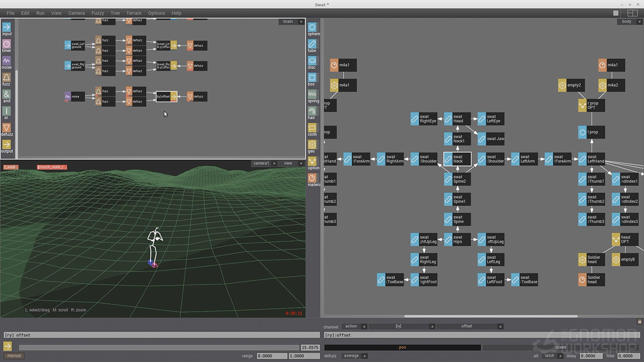Toggle the lock icon at the bottom right
This screenshot has height=362, width=644.
[639, 321]
